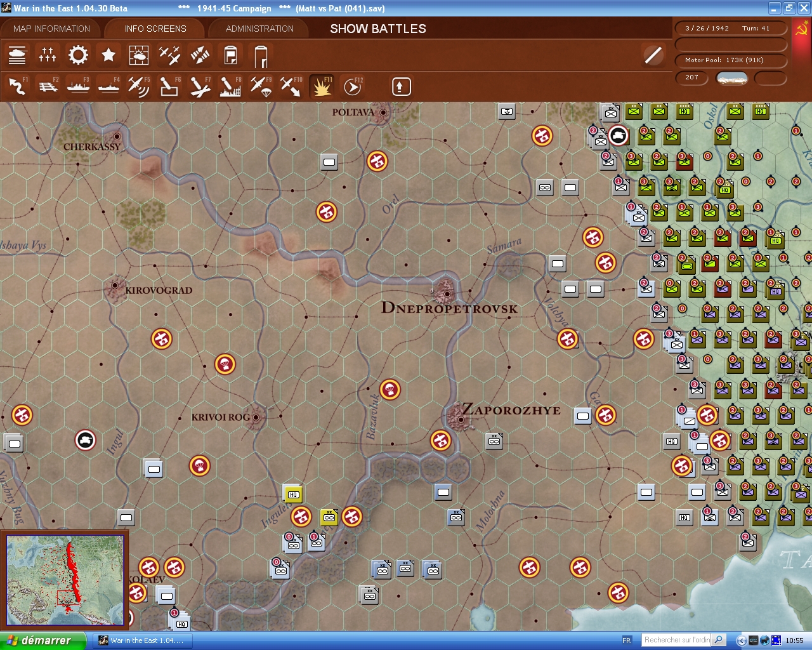
Task: Select the F1 move mode arrow icon
Action: pos(17,86)
